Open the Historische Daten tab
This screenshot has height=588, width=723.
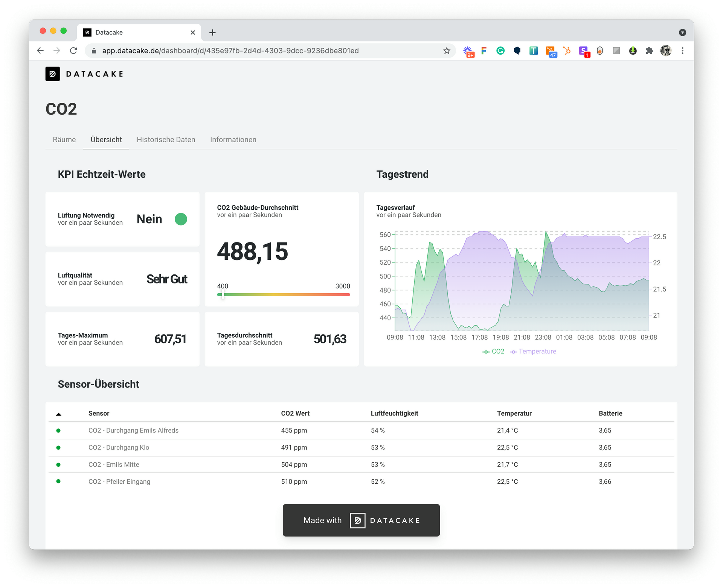click(166, 140)
